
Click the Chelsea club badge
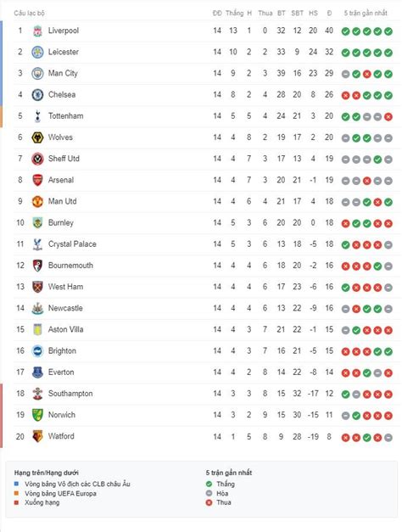pyautogui.click(x=37, y=95)
